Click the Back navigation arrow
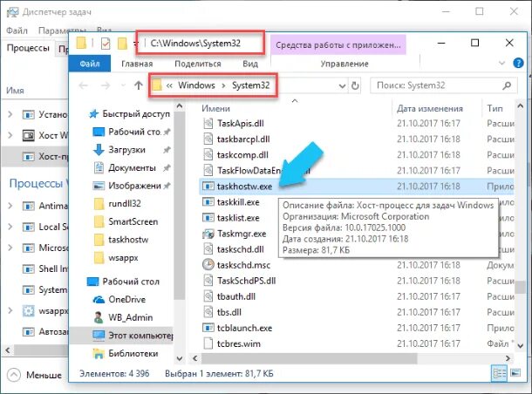The width and height of the screenshot is (532, 394). tap(84, 85)
